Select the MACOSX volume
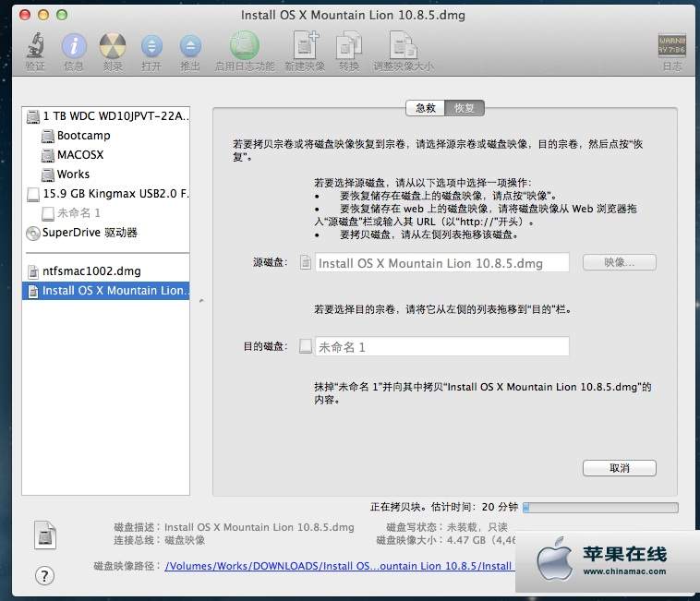The image size is (700, 601). click(x=106, y=155)
